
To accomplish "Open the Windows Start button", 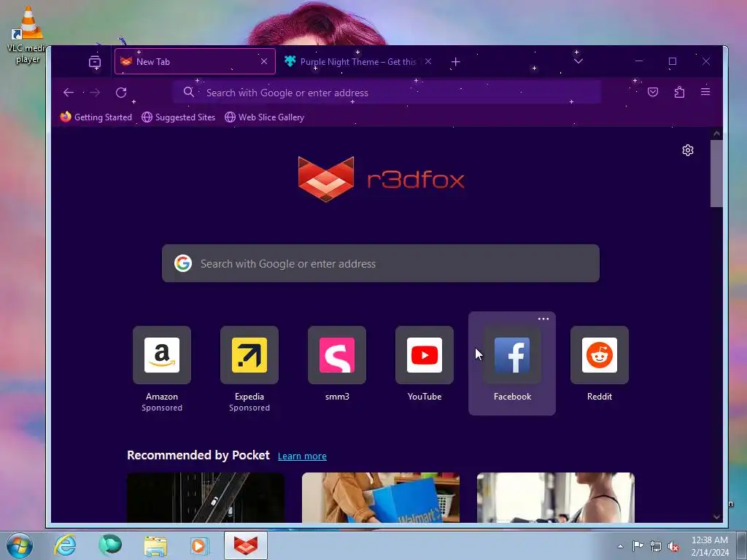I will (x=19, y=545).
